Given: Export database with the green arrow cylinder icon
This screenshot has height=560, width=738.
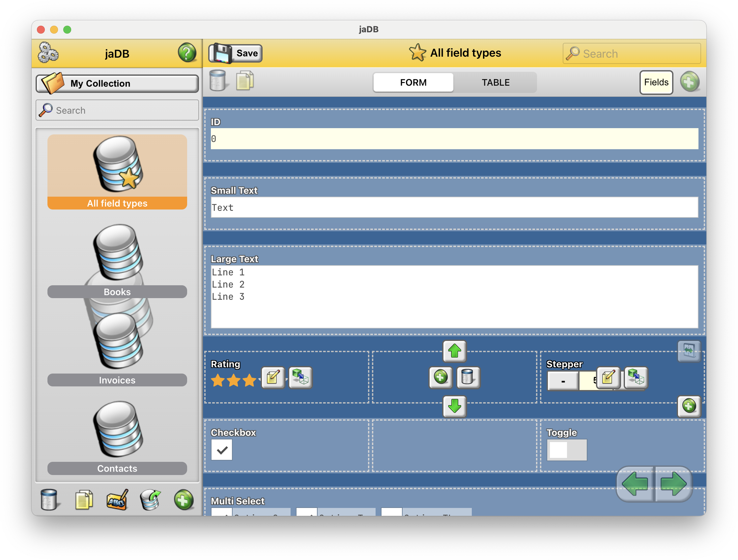Looking at the screenshot, I should coord(150,499).
